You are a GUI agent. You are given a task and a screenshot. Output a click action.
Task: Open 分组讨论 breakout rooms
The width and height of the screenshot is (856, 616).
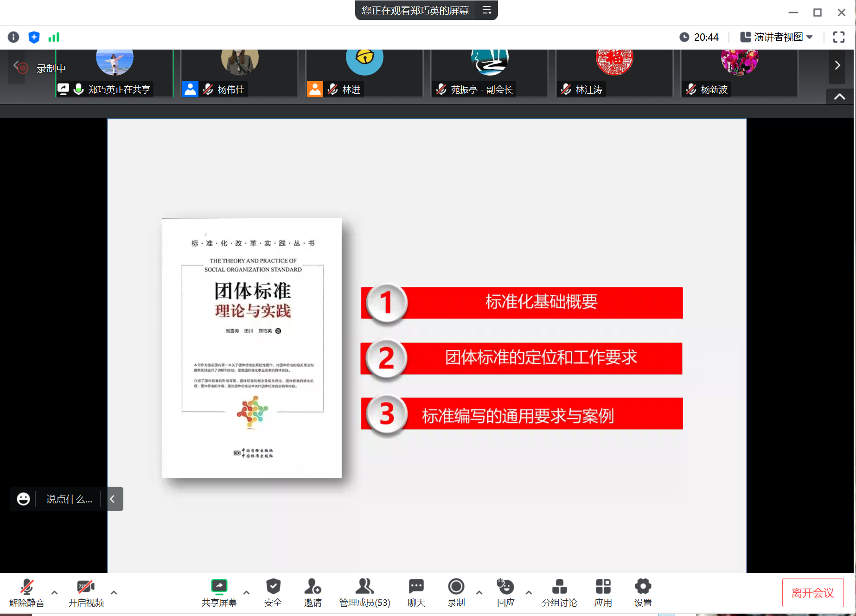(x=559, y=593)
